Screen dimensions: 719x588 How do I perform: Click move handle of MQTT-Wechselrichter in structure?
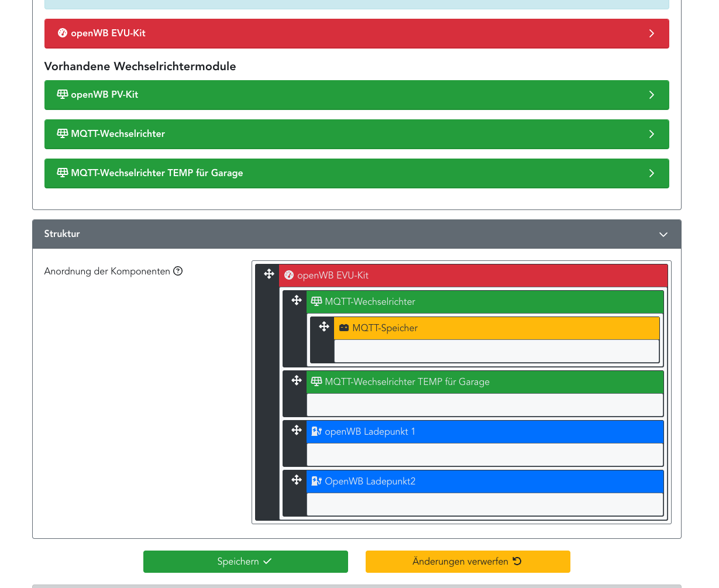point(297,300)
